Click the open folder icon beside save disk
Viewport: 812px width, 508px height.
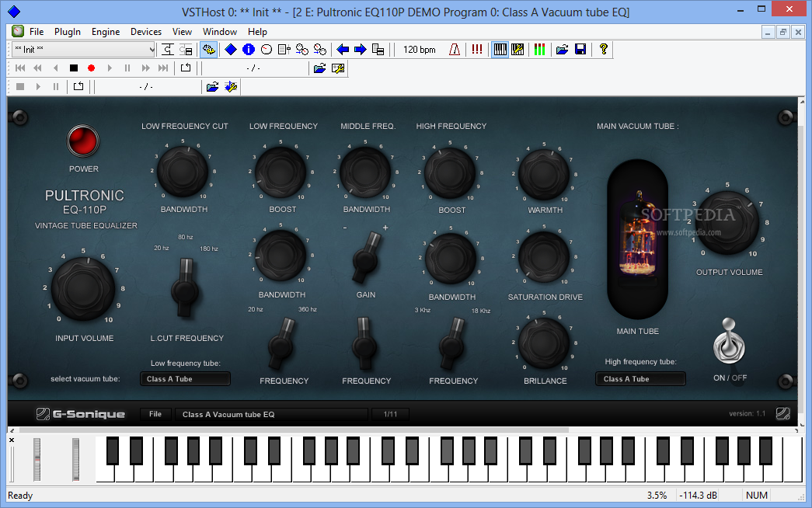point(562,50)
